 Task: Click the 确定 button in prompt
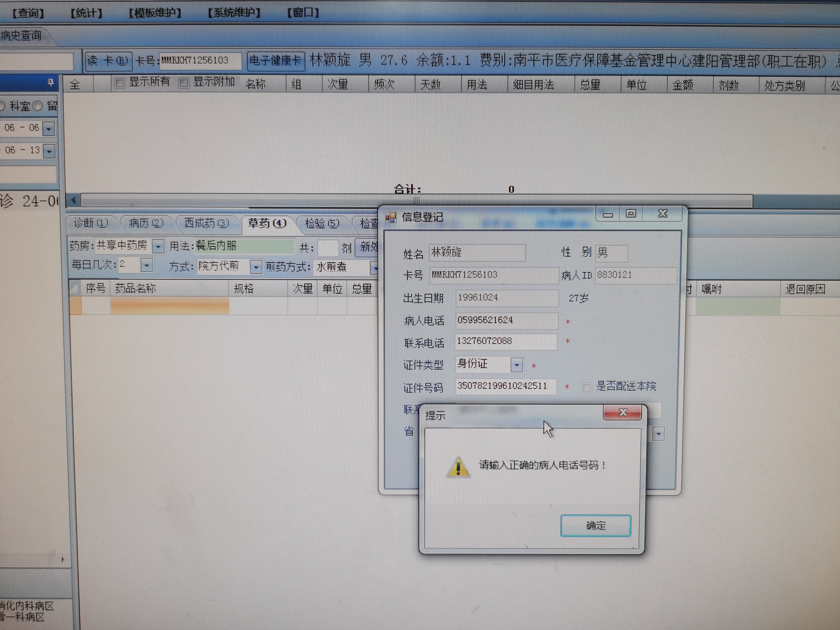pyautogui.click(x=595, y=525)
